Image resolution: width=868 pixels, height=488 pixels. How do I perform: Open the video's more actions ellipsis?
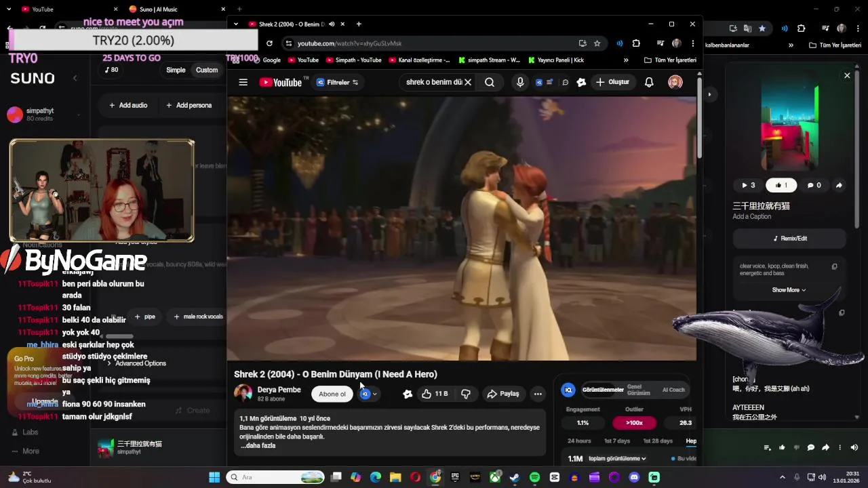(x=538, y=394)
